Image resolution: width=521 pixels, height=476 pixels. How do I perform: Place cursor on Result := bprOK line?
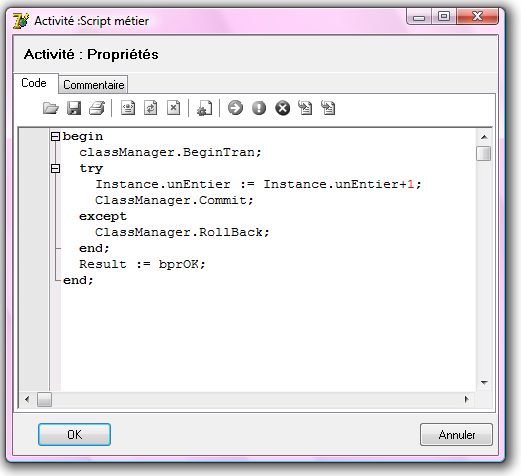click(x=142, y=264)
